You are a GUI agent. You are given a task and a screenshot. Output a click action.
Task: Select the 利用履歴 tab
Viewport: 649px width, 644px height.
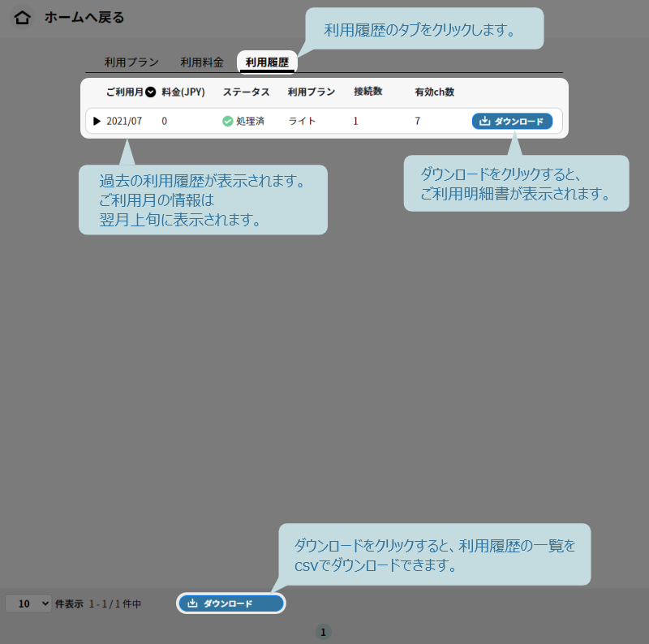[267, 62]
